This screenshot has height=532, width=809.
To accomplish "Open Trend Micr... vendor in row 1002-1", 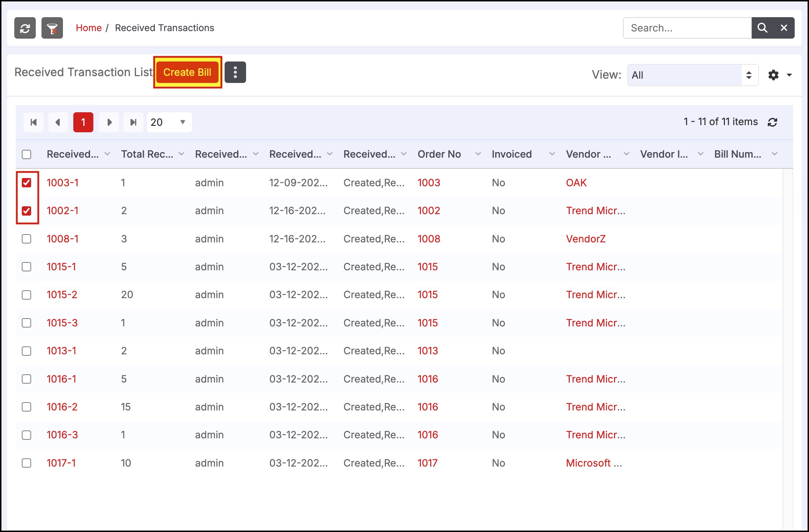I will click(596, 211).
